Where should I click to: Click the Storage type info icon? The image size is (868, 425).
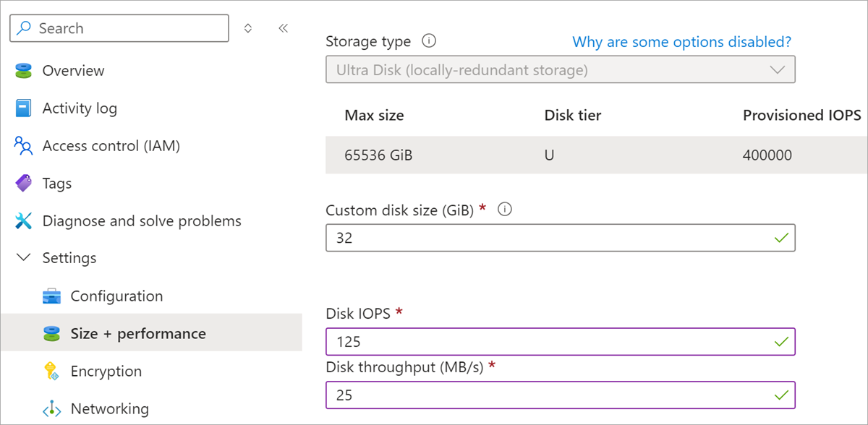pos(429,41)
